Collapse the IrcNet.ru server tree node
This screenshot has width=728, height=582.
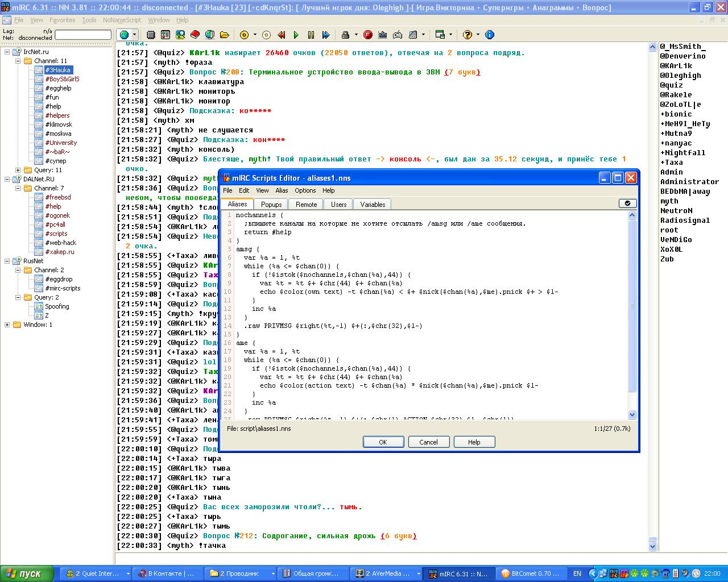[x=7, y=52]
